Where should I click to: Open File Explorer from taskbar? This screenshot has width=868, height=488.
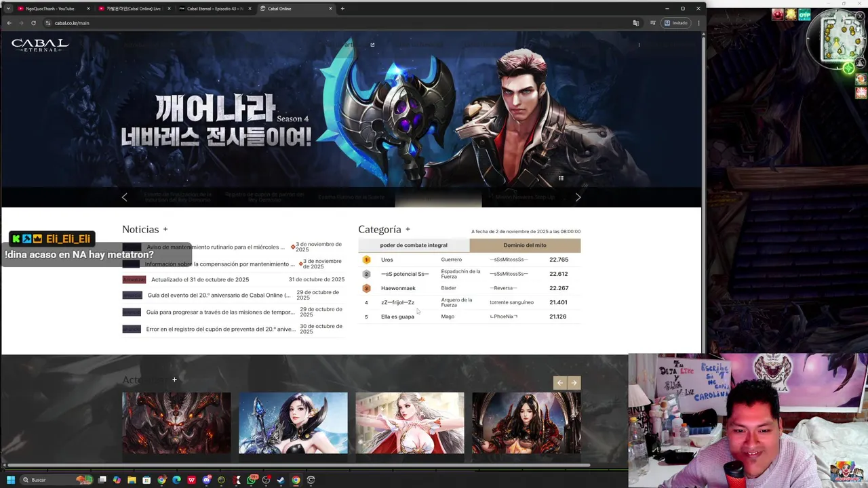tap(132, 480)
